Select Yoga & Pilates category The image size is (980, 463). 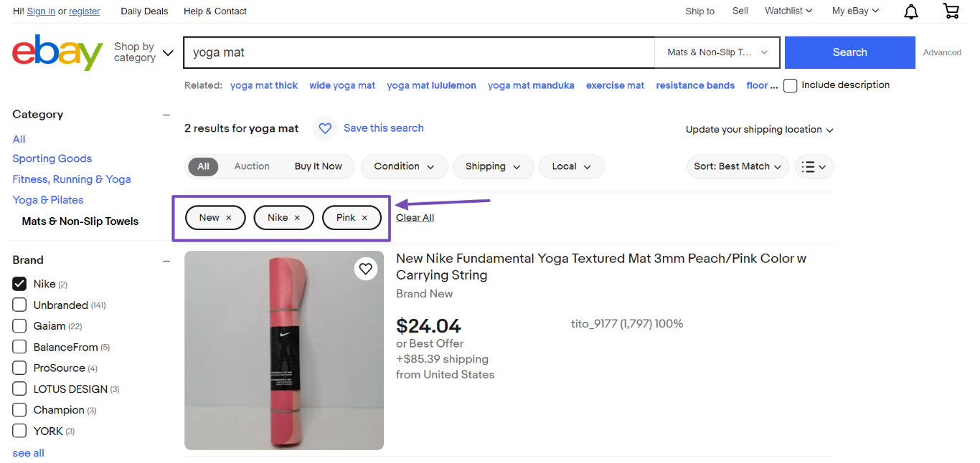click(48, 200)
